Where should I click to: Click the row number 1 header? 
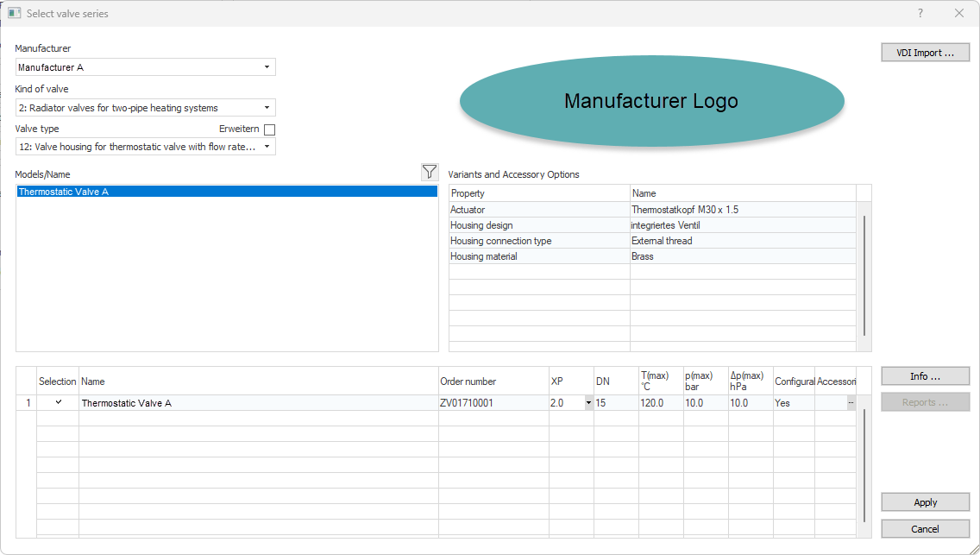pyautogui.click(x=27, y=403)
